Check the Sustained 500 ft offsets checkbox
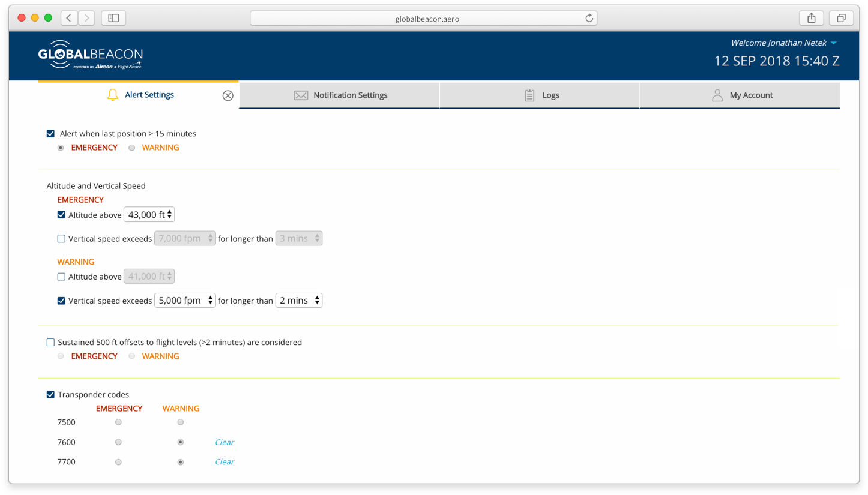Viewport: 868px width, 495px height. point(50,343)
